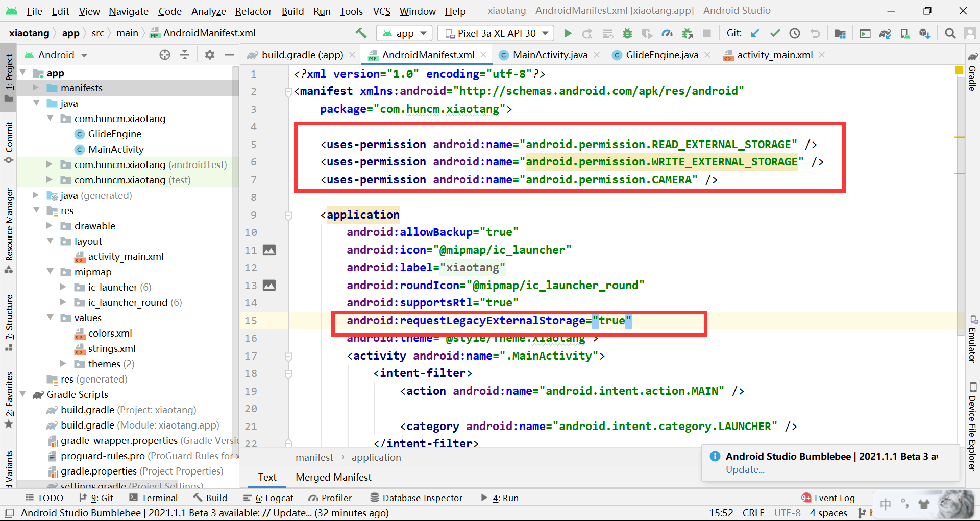Screen dimensions: 980x521
Task: Click the application breadcrumb below the editor
Action: (x=376, y=457)
